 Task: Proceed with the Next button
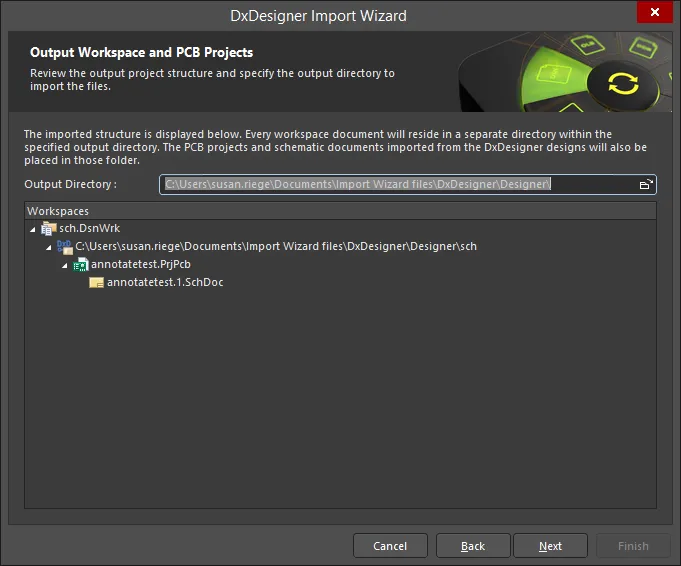point(550,546)
